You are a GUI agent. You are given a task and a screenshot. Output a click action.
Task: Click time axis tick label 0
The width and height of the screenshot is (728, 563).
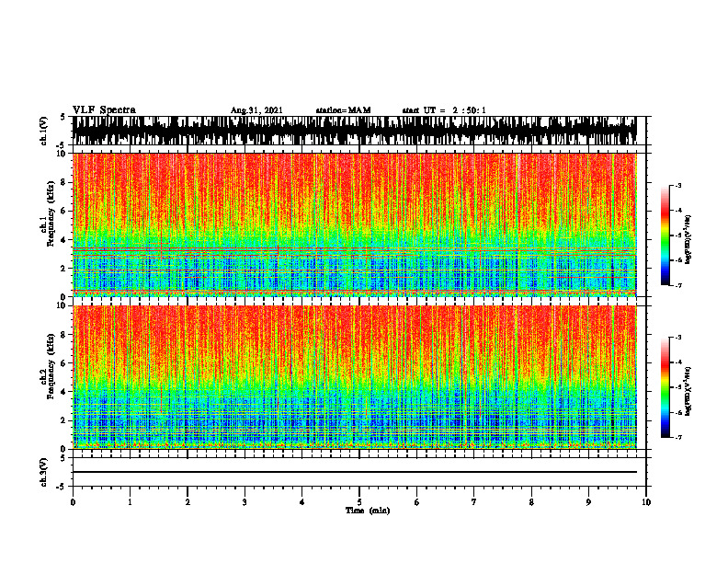pos(73,502)
